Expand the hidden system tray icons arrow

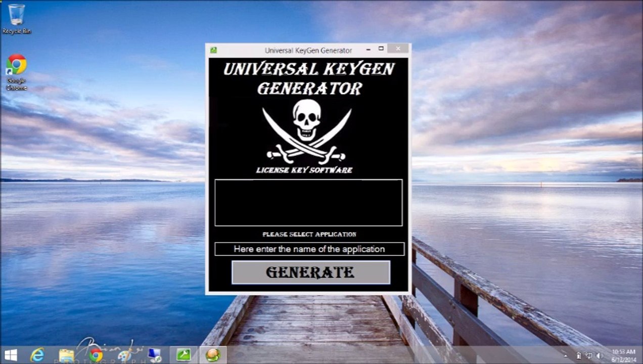point(566,355)
